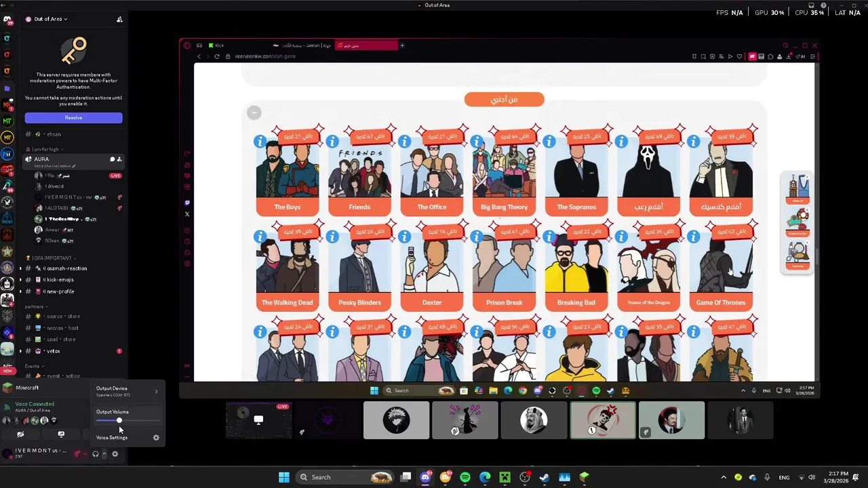Select The Walking Dead category card

tap(288, 266)
